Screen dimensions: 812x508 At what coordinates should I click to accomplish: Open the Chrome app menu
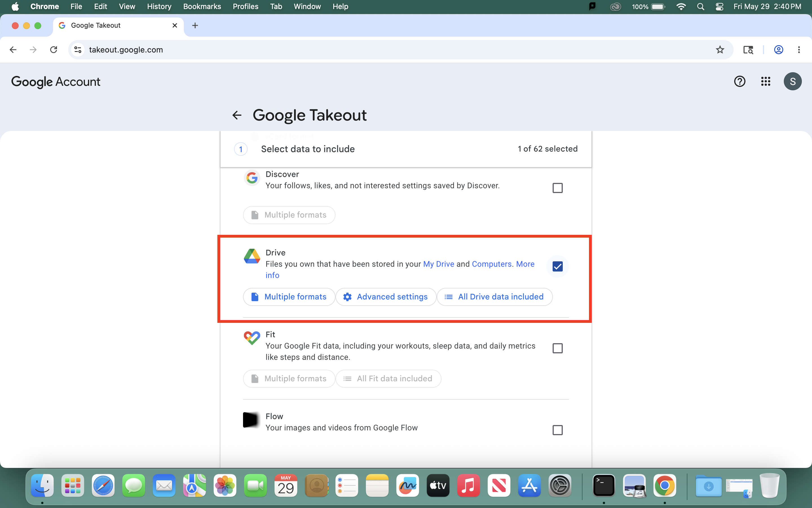point(45,7)
